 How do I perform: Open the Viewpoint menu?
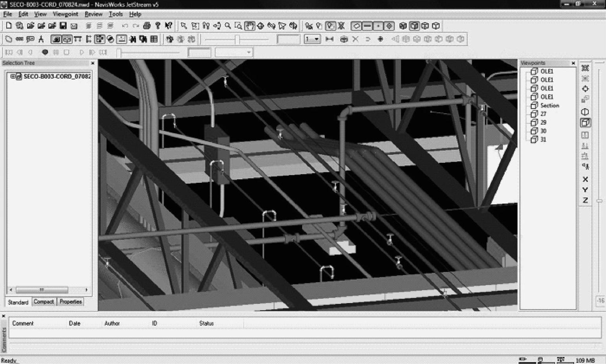(65, 14)
